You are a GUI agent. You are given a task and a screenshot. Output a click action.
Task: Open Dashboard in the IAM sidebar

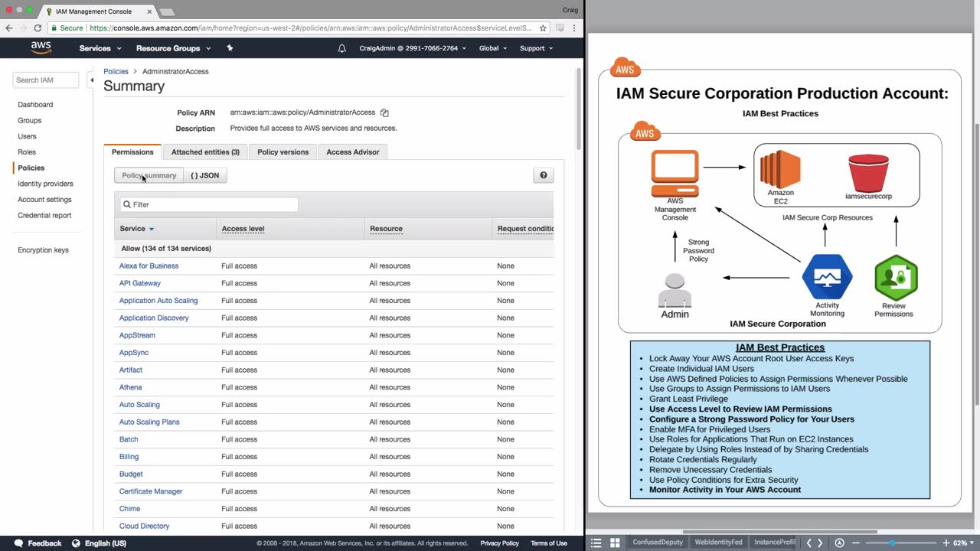(35, 105)
